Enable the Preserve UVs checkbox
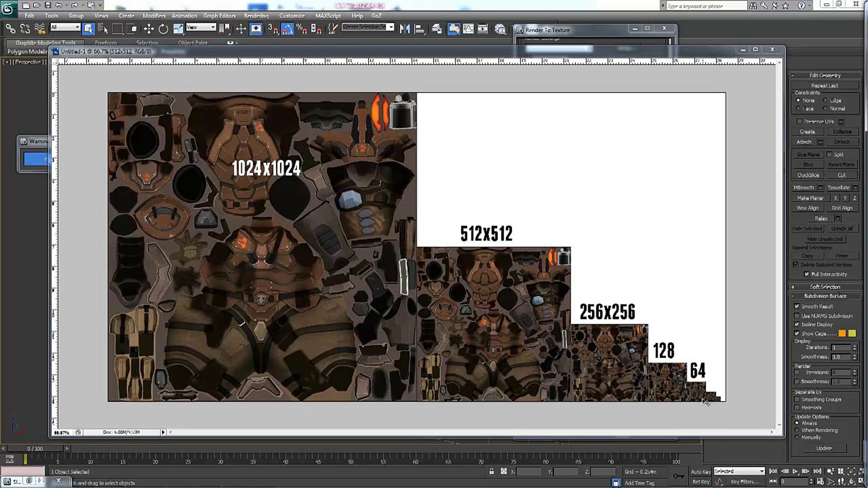The image size is (868, 488). [799, 121]
